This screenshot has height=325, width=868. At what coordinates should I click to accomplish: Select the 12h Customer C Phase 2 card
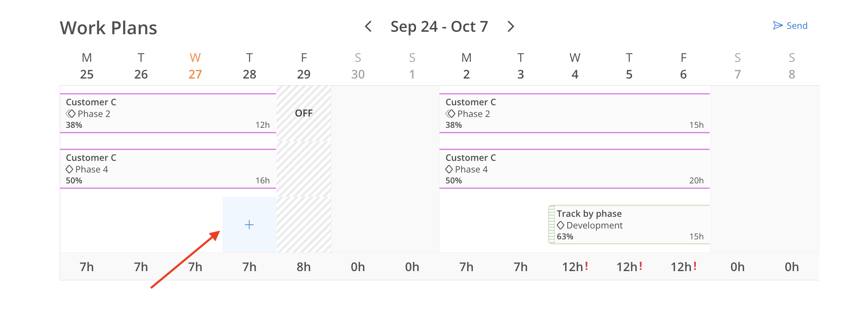click(x=167, y=113)
